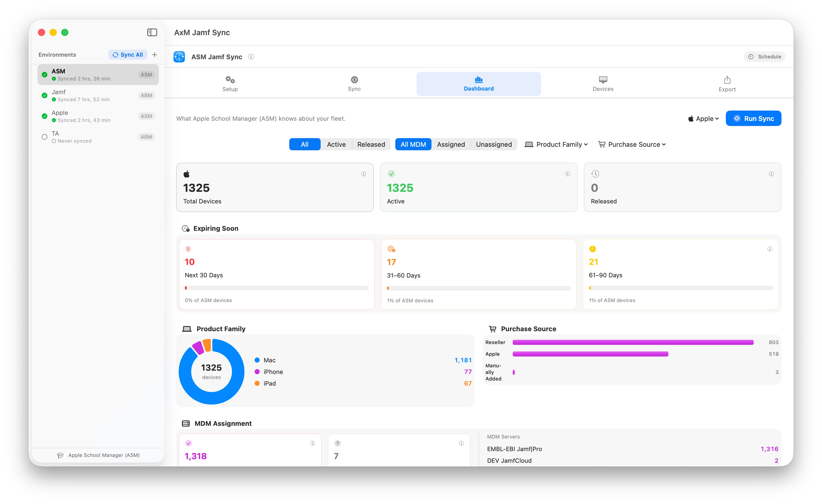The image size is (822, 504).
Task: Click info icon on Total Devices card
Action: [364, 174]
